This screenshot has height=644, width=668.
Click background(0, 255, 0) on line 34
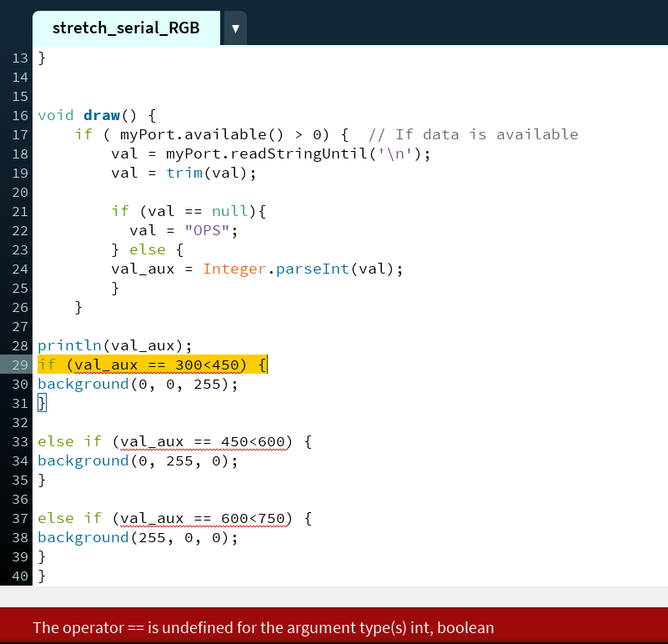point(138,460)
